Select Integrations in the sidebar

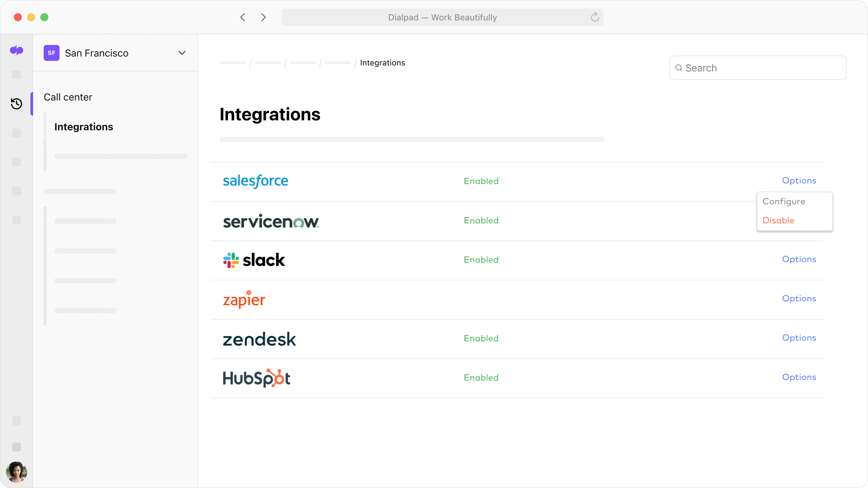pos(84,127)
